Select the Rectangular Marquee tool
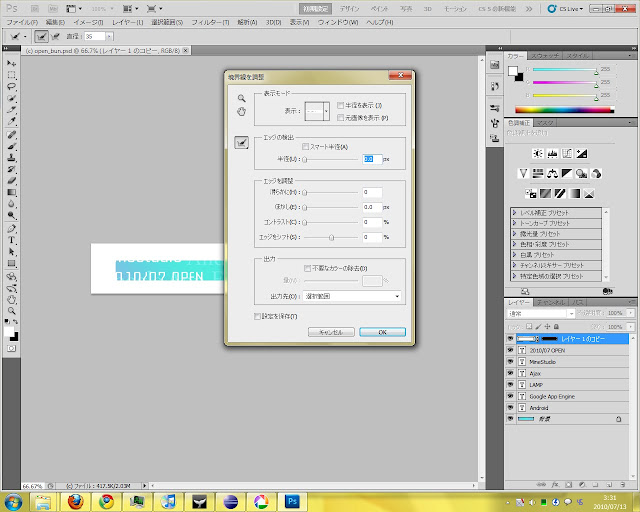 tap(11, 75)
